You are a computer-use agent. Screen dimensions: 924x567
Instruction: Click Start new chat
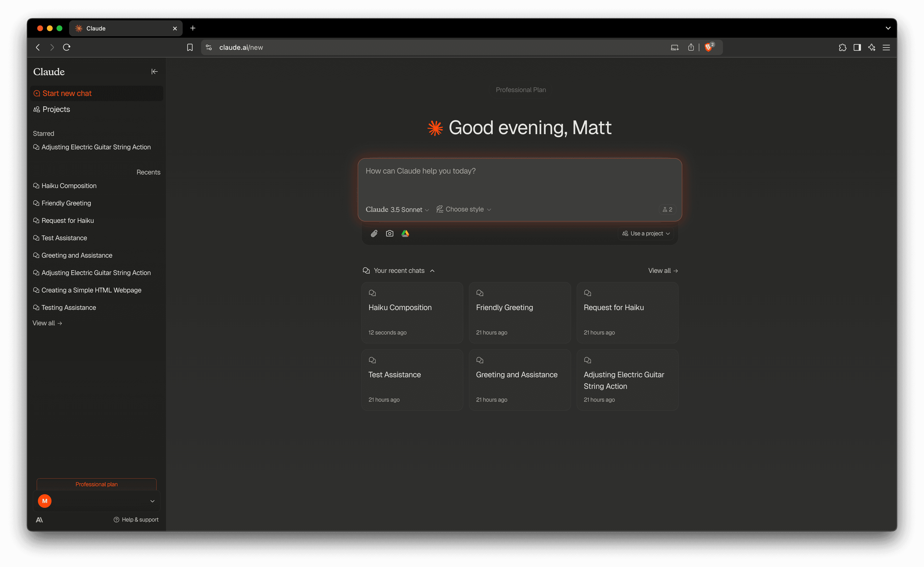click(97, 93)
